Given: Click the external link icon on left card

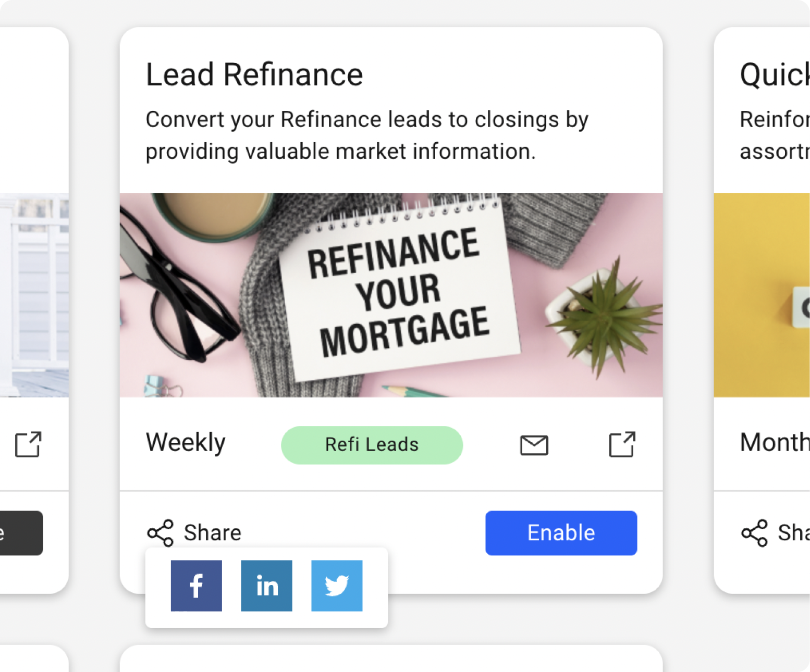Looking at the screenshot, I should click(28, 444).
